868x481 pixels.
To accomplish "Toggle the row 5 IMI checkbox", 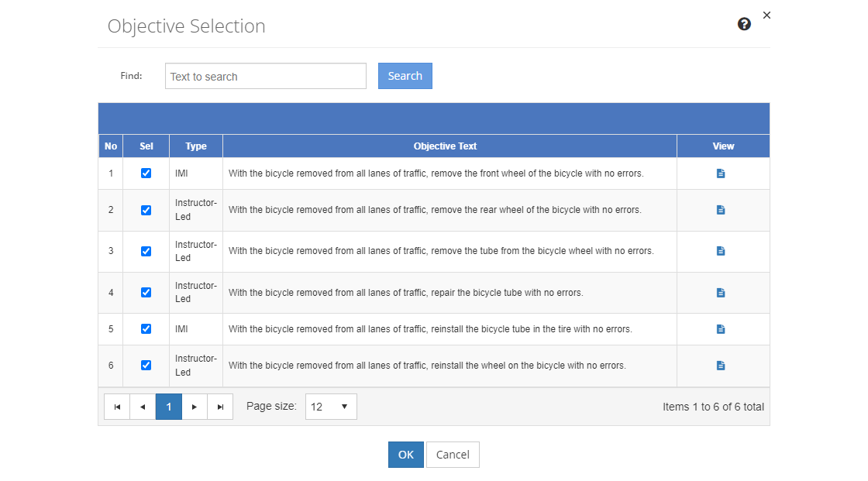I will 146,328.
